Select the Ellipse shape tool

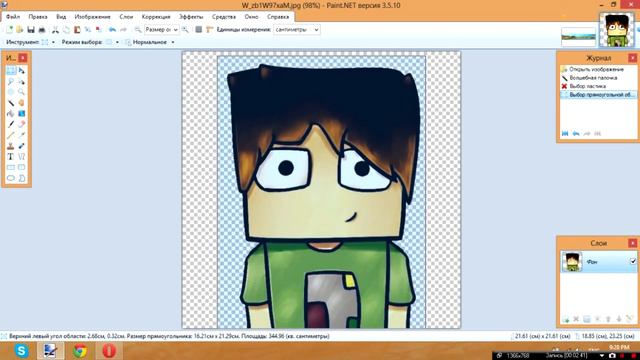click(11, 178)
